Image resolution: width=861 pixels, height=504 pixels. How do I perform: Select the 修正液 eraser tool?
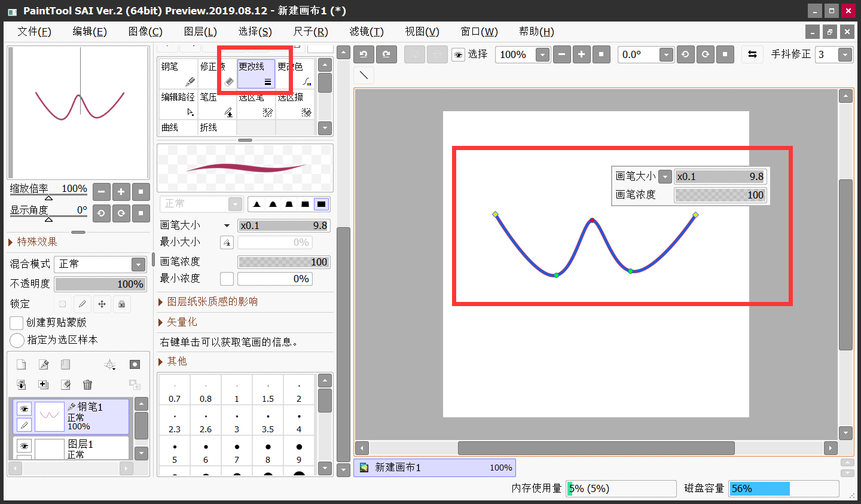coord(217,74)
